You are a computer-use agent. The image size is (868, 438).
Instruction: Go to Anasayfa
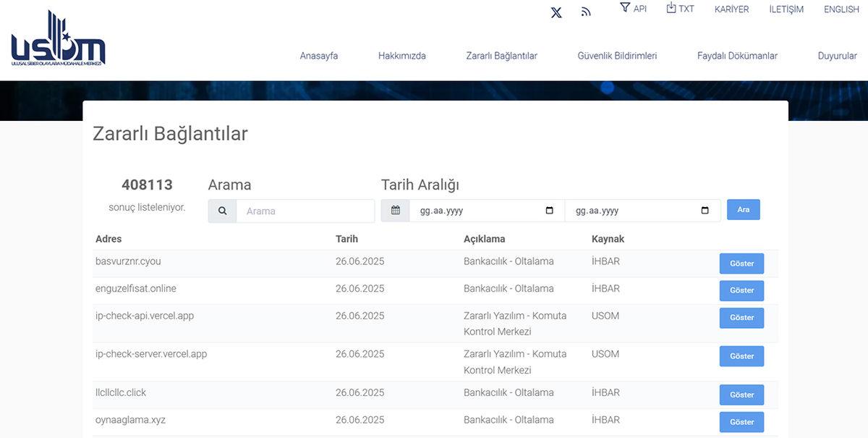pyautogui.click(x=319, y=55)
